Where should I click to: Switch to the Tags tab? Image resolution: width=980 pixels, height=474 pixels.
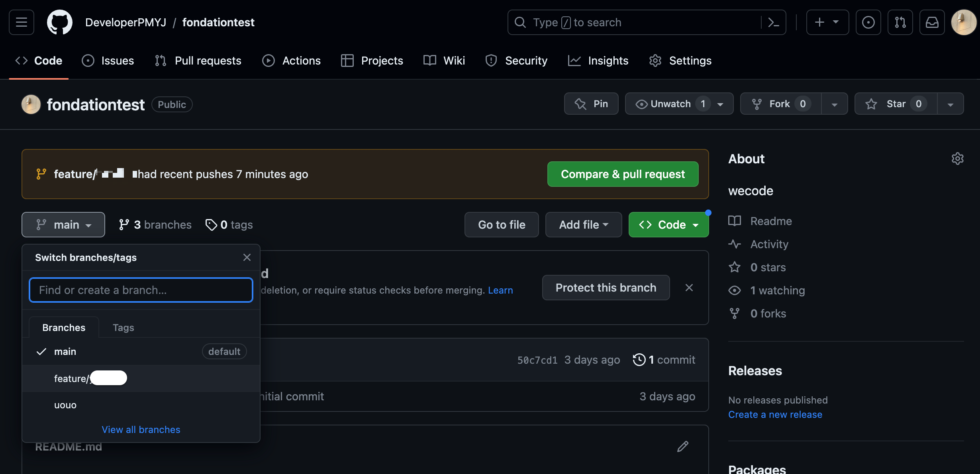(123, 327)
